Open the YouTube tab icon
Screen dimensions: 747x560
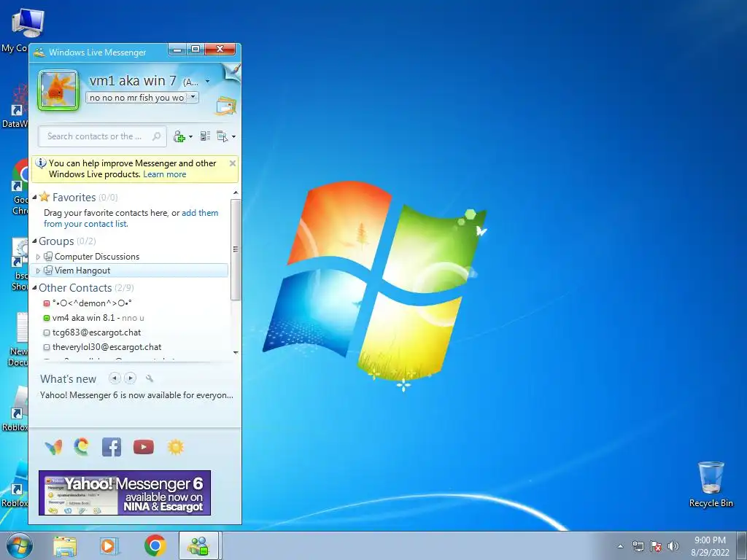pyautogui.click(x=144, y=447)
